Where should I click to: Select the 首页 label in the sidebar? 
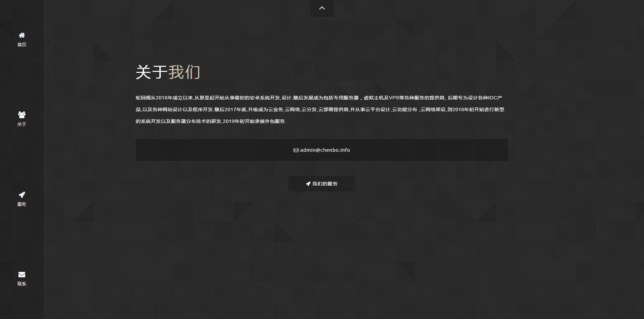coord(22,45)
